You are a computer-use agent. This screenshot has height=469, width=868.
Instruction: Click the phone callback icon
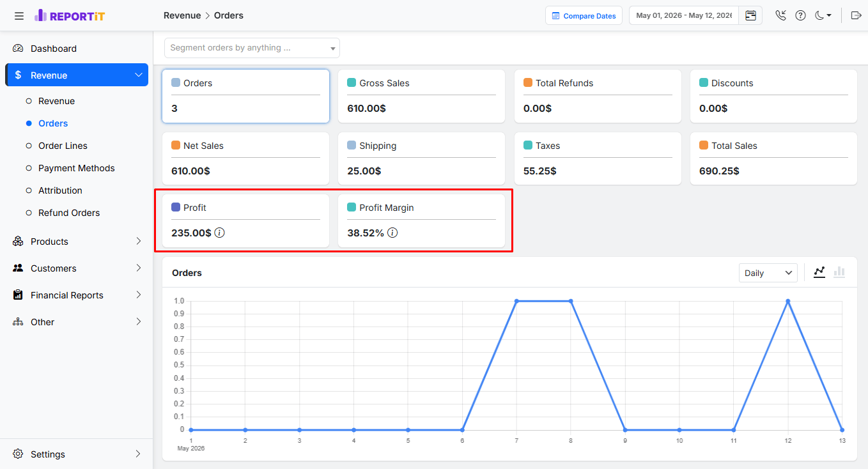click(x=780, y=15)
